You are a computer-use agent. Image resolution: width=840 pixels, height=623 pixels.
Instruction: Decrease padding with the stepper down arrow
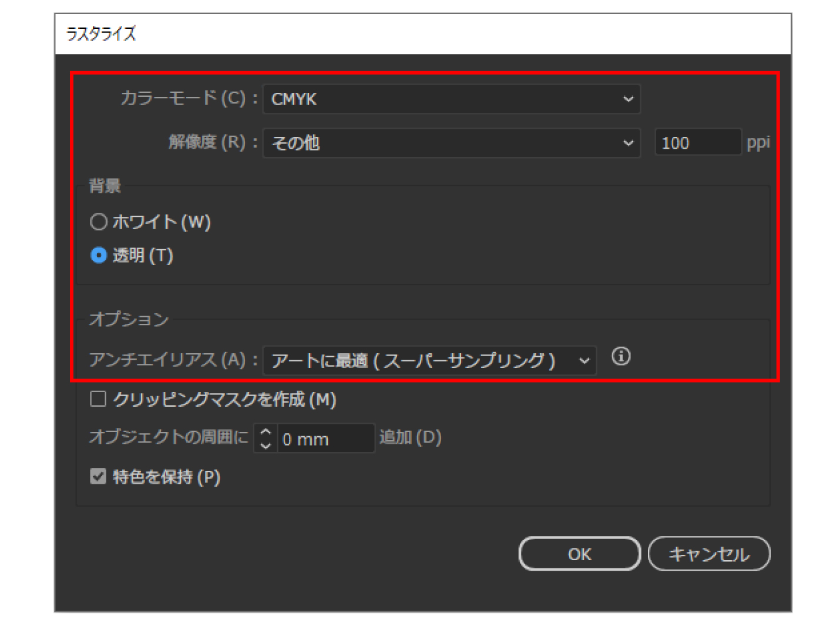tap(266, 445)
